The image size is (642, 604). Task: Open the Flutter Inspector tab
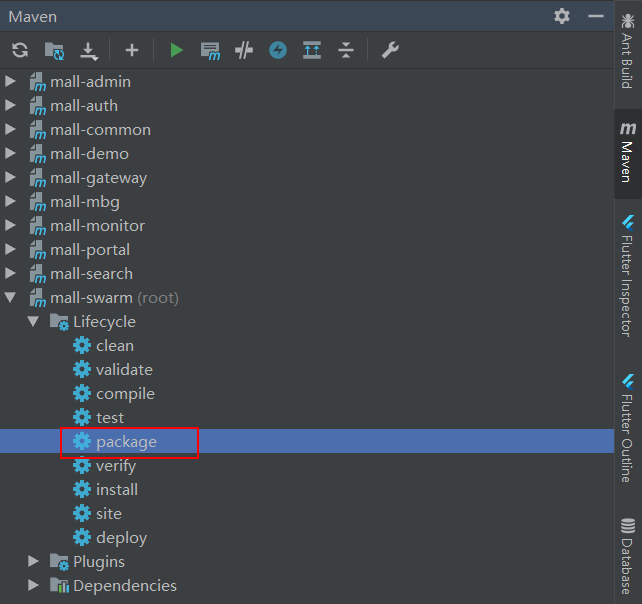628,276
